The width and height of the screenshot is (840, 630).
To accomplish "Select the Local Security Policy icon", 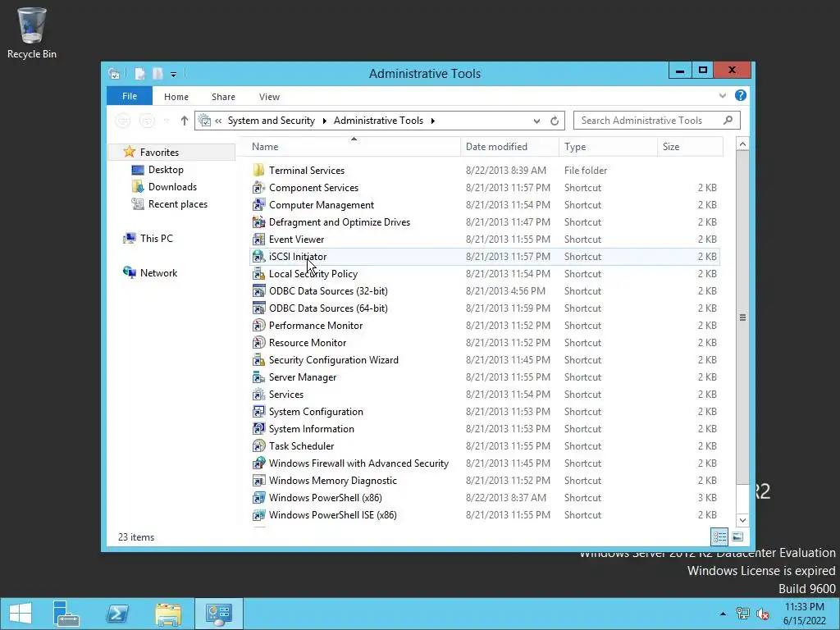I will [x=258, y=274].
